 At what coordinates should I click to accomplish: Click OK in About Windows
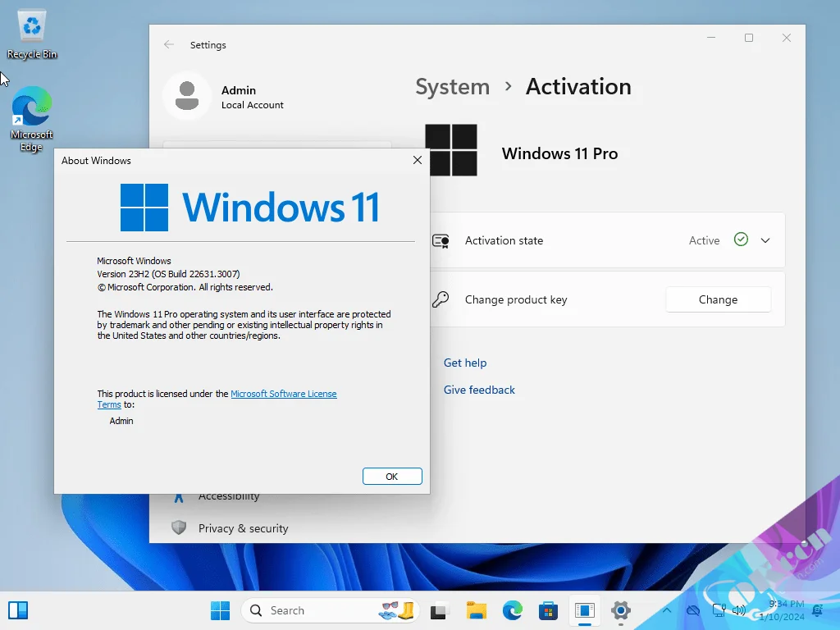pos(392,477)
